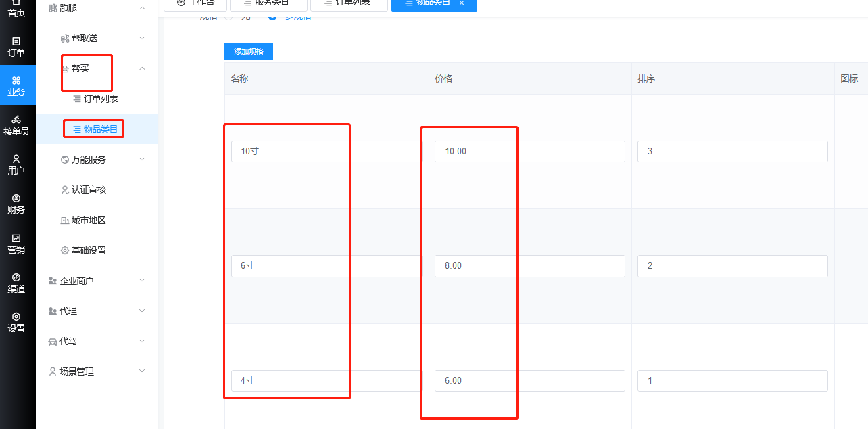Click the name field containing 10寸
This screenshot has width=868, height=429.
(x=324, y=152)
